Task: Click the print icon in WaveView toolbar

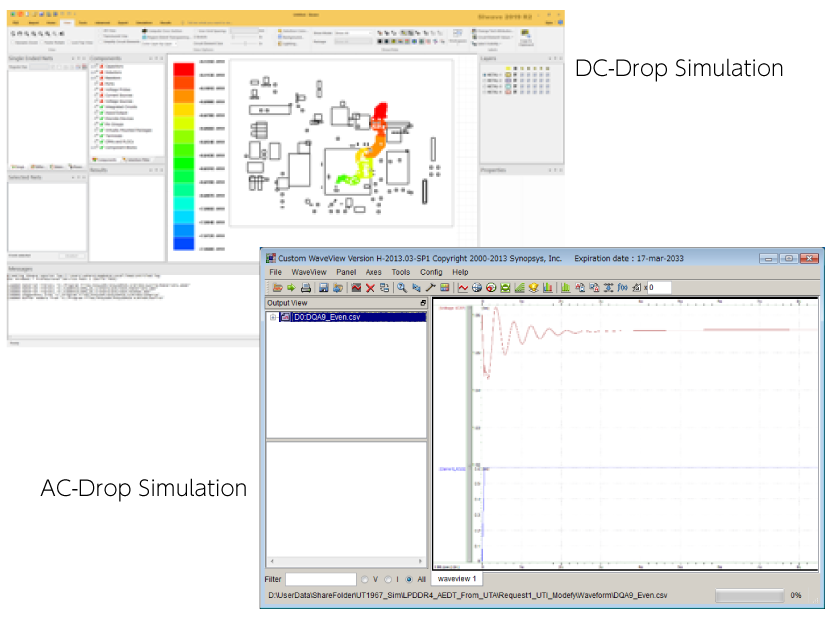Action: click(304, 288)
